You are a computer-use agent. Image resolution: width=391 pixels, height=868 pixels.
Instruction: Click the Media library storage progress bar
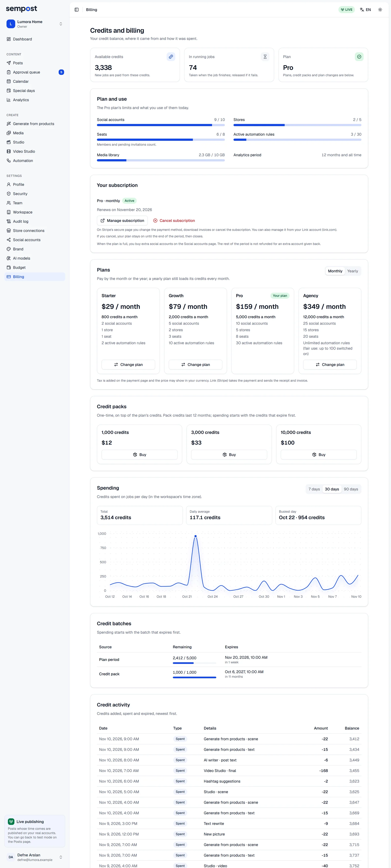click(161, 160)
